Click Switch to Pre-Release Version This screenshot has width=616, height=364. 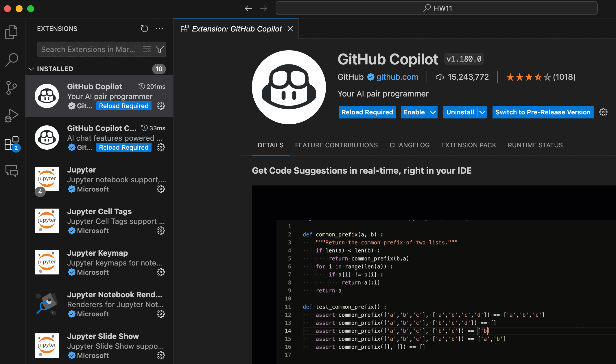click(543, 112)
